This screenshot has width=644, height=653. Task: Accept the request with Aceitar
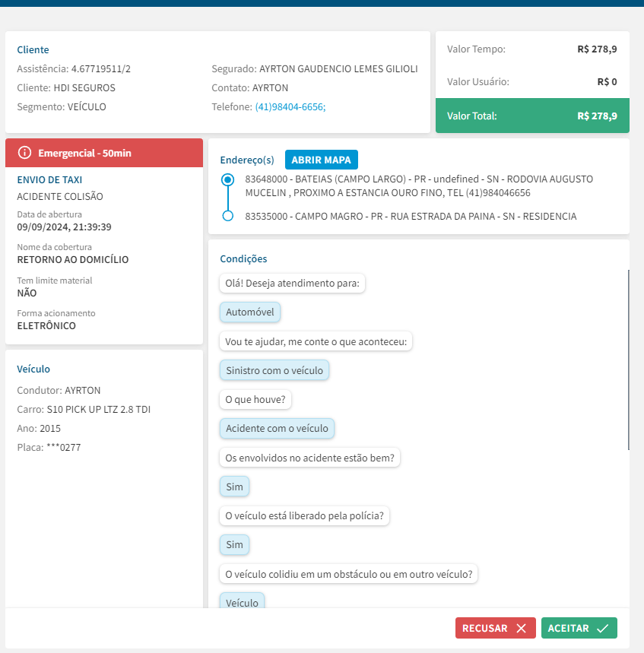579,628
